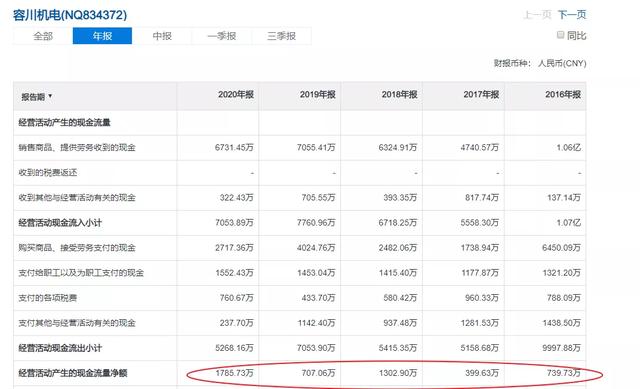Click the 1785.73万 net cash flow cell
Viewport: 640px width, 389px height.
[x=234, y=373]
